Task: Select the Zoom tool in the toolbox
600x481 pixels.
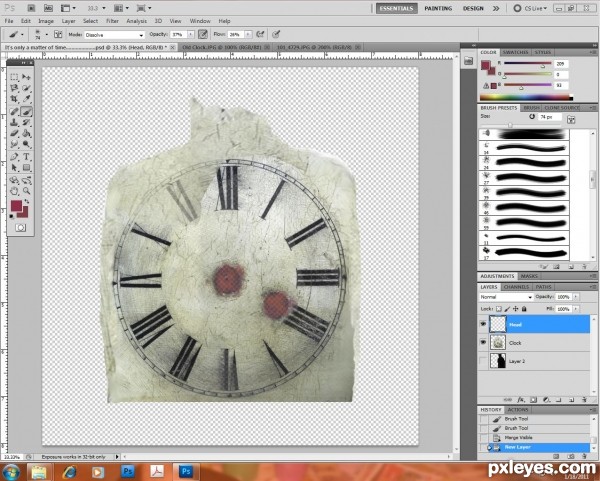Action: pyautogui.click(x=26, y=191)
